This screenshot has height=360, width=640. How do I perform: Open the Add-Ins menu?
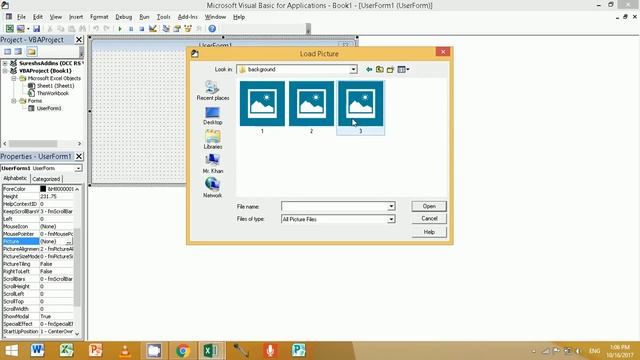pos(188,17)
